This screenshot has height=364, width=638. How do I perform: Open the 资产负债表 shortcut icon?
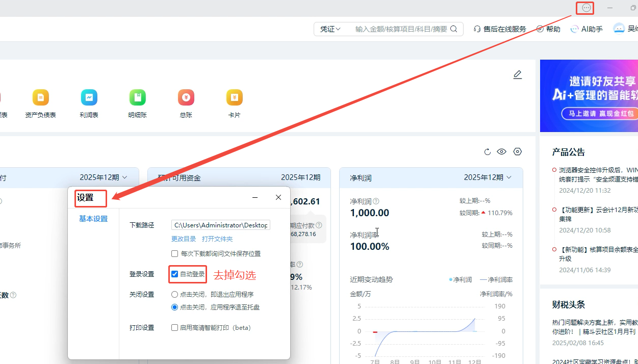click(40, 97)
